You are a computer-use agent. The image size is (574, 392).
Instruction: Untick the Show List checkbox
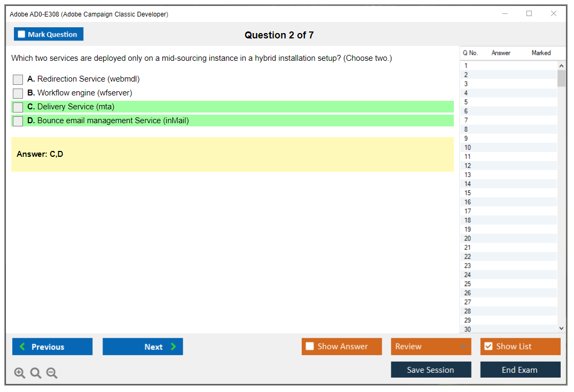488,347
